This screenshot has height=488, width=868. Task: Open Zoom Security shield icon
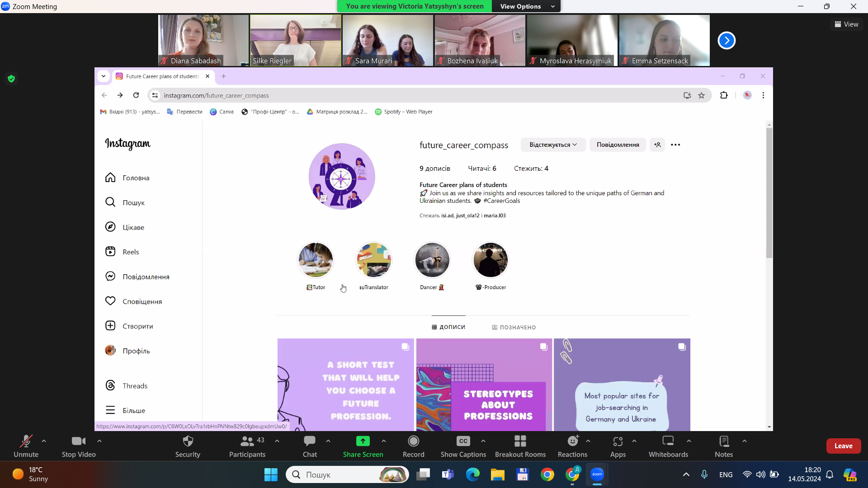[188, 441]
